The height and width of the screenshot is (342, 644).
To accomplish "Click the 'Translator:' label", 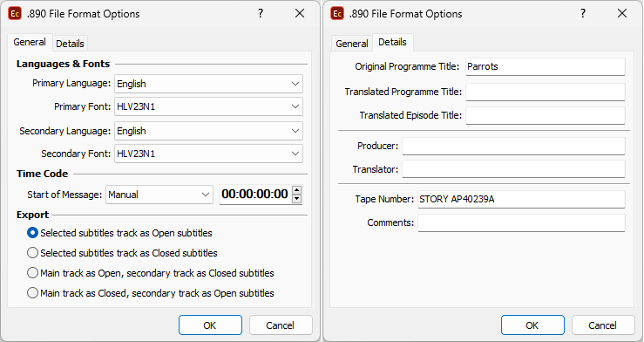I will (x=376, y=169).
